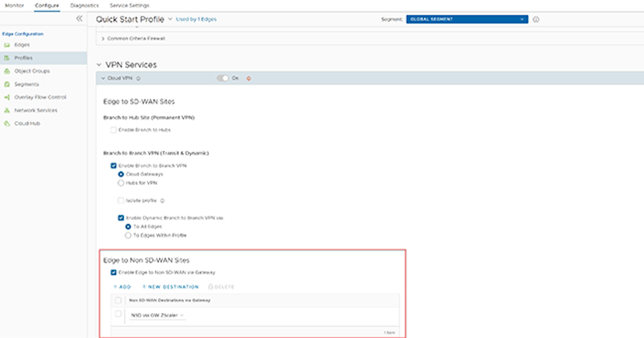Uncheck Enable Edge to Non SD-WAN via Gateway
This screenshot has height=338, width=644.
113,272
